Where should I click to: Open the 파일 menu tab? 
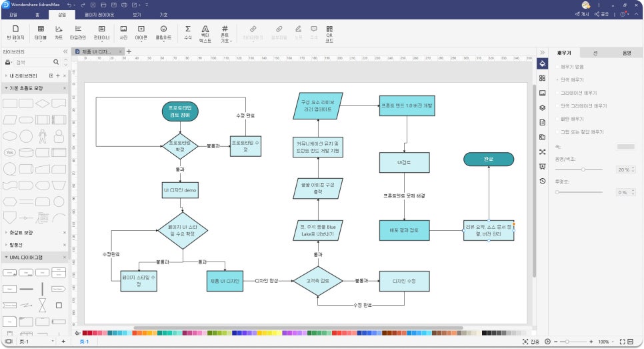pyautogui.click(x=13, y=15)
